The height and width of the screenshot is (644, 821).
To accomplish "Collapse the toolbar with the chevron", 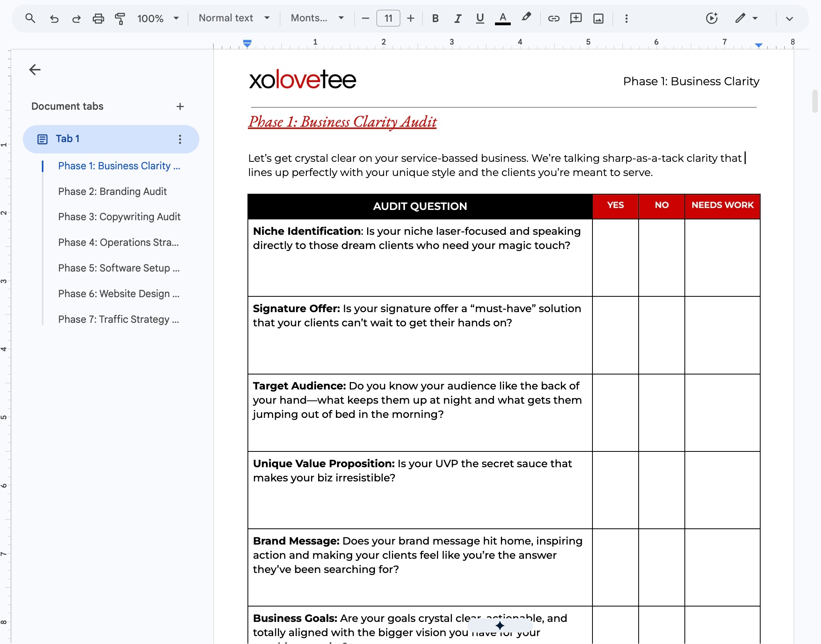I will coord(789,19).
